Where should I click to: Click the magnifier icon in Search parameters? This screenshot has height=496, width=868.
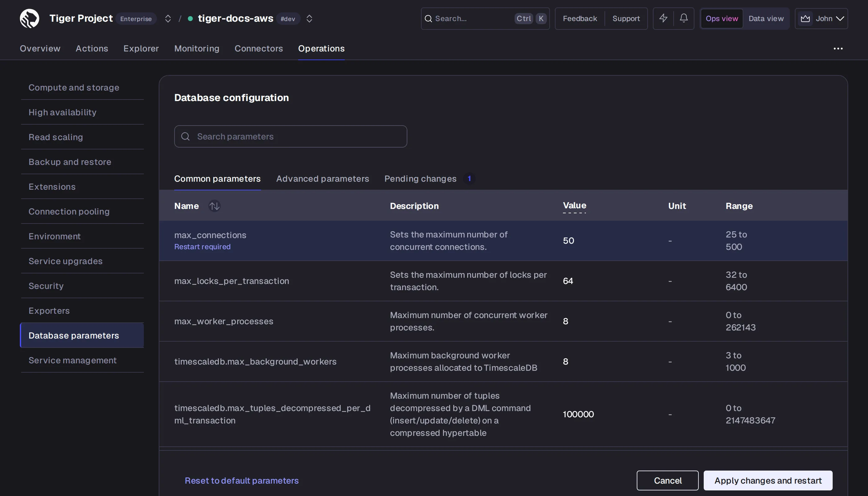[x=185, y=136]
